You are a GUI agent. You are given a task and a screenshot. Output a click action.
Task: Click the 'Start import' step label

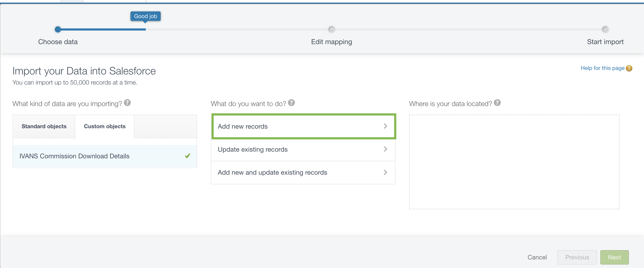point(605,42)
